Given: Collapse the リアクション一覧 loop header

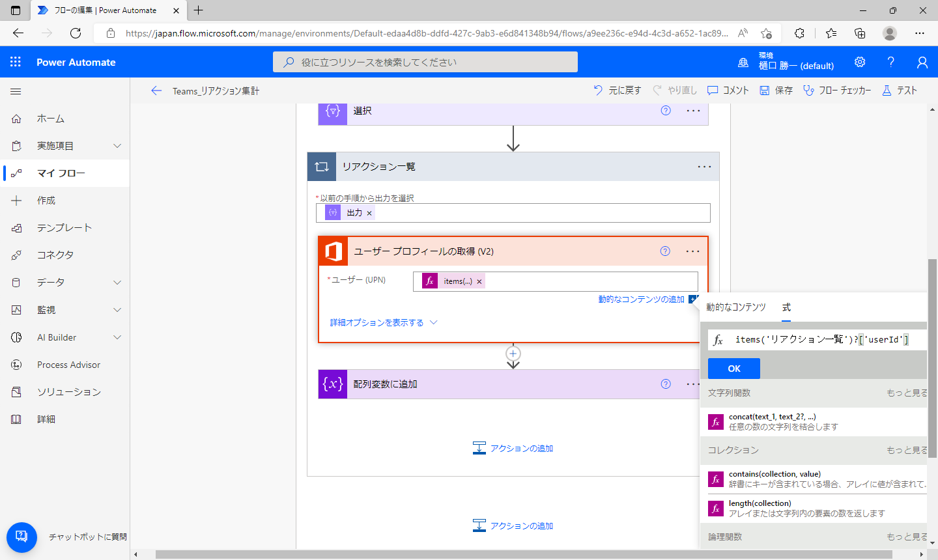Looking at the screenshot, I should pyautogui.click(x=513, y=167).
